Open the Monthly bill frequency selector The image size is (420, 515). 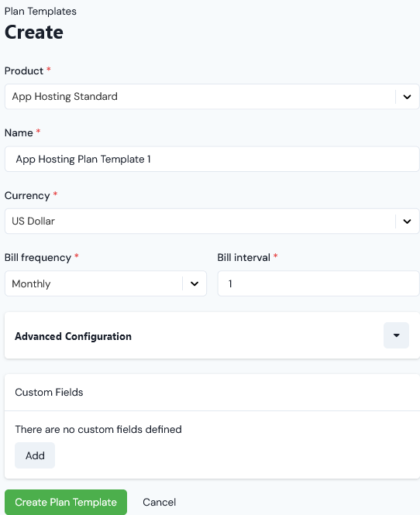[105, 283]
